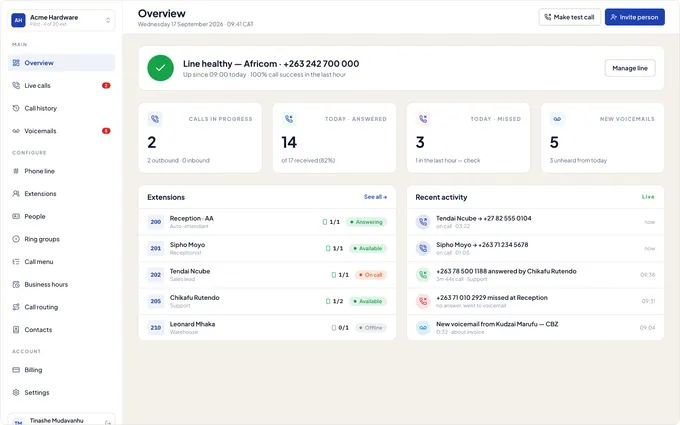Click the Settings gear icon
The width and height of the screenshot is (680, 425).
(16, 392)
